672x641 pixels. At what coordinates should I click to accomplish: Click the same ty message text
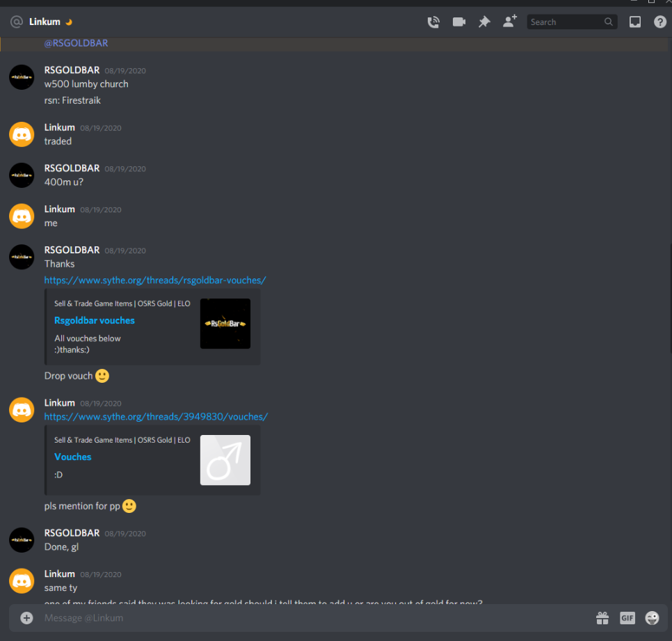pyautogui.click(x=61, y=587)
